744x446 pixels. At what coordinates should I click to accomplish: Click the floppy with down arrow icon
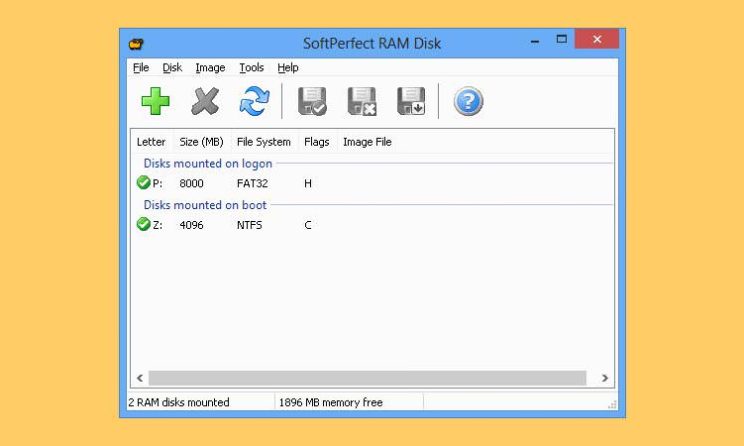coord(411,101)
